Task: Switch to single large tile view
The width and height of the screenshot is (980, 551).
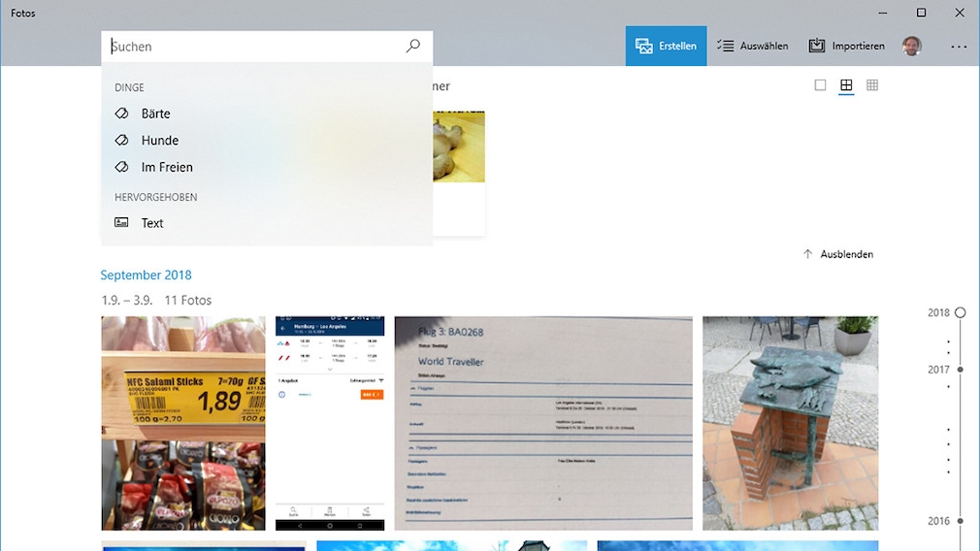Action: pyautogui.click(x=820, y=85)
